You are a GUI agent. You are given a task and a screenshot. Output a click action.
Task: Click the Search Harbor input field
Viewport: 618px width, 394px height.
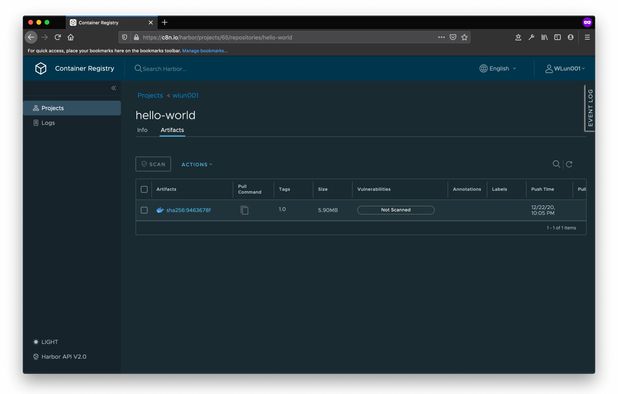click(x=164, y=69)
